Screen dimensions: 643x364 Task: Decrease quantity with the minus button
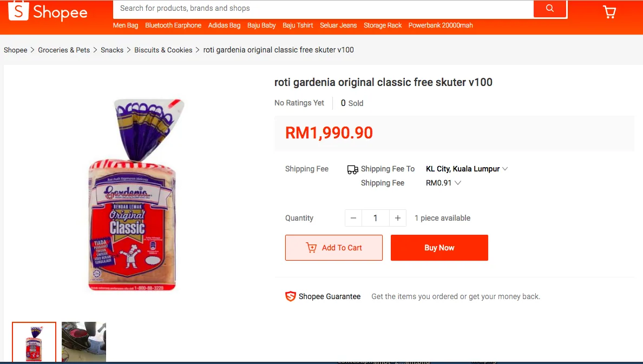coord(353,218)
